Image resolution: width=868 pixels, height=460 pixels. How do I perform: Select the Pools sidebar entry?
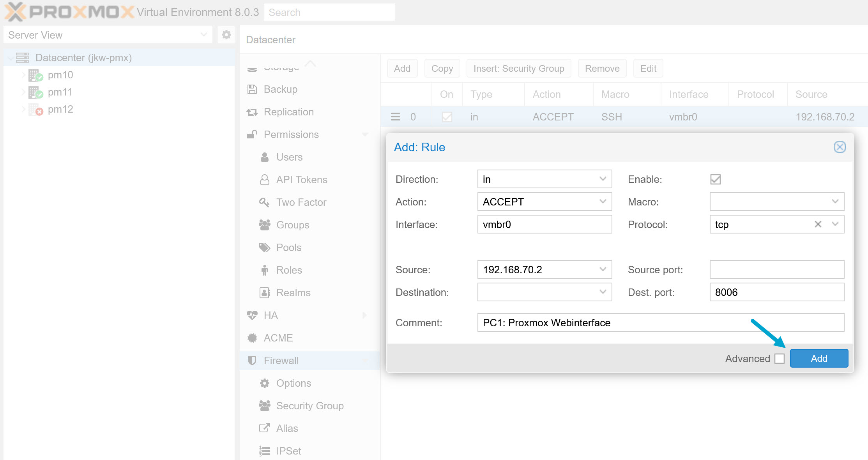click(x=288, y=247)
